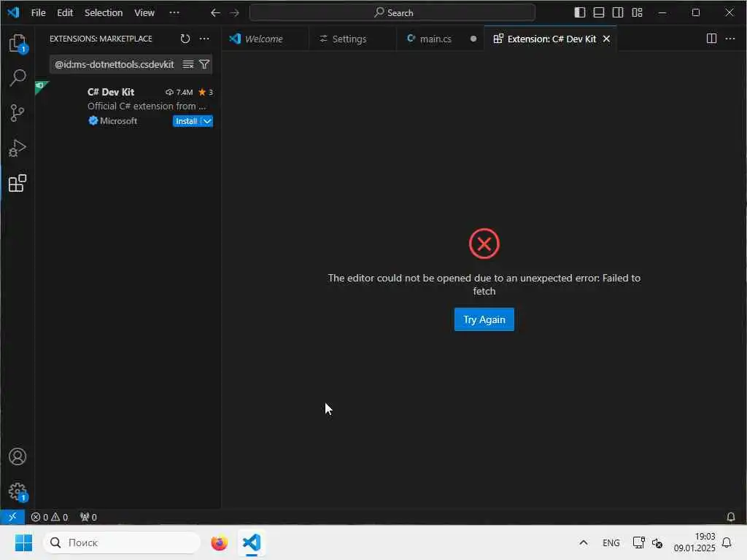This screenshot has width=747, height=560.
Task: Open the Extensions view icon
Action: tap(18, 183)
